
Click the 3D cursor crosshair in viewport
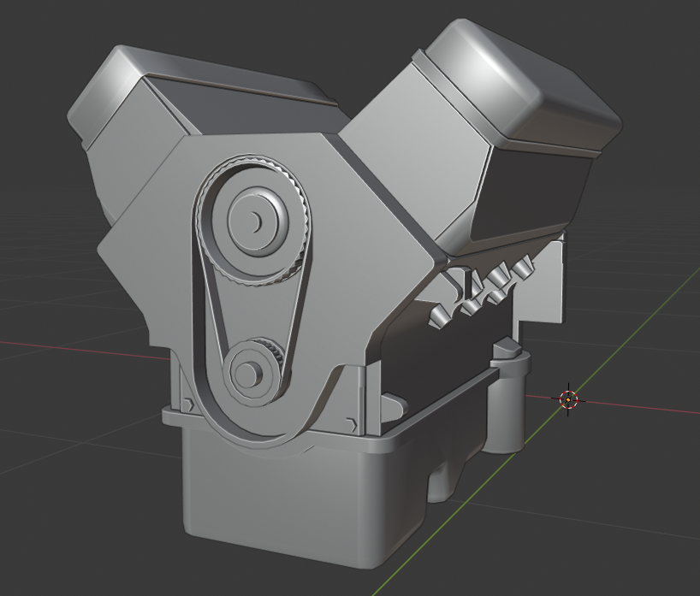point(568,399)
